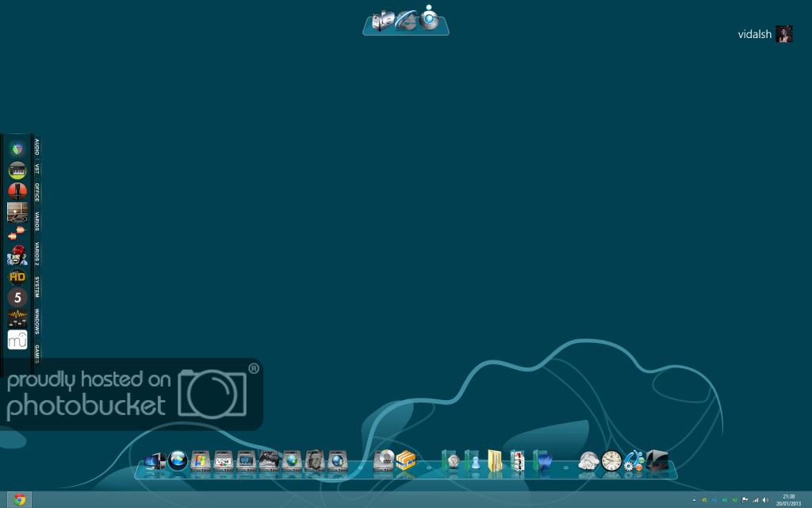Viewport: 812px width, 508px height.
Task: Click the analog clock icon in the dock
Action: pyautogui.click(x=611, y=461)
